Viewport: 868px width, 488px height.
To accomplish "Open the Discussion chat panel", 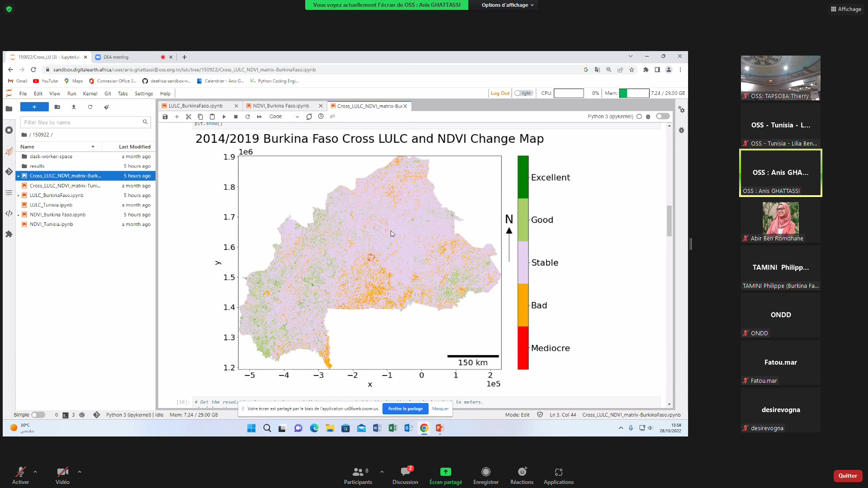I will click(x=406, y=476).
